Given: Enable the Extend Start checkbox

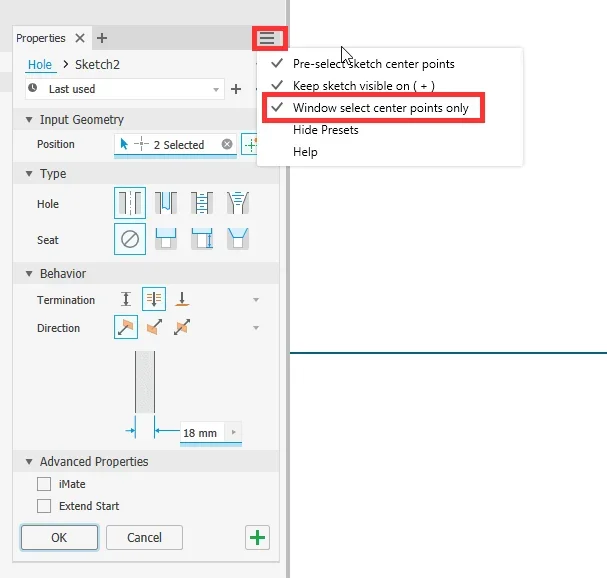Looking at the screenshot, I should tap(44, 506).
